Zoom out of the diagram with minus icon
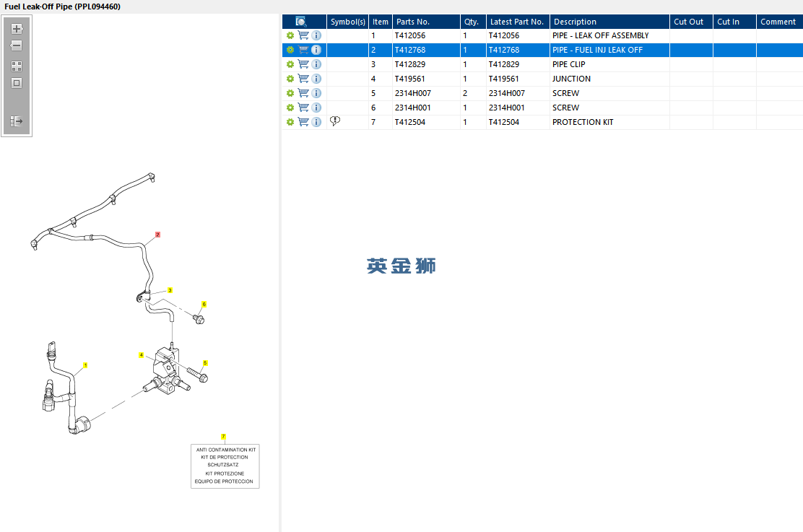Image resolution: width=803 pixels, height=532 pixels. tap(17, 45)
